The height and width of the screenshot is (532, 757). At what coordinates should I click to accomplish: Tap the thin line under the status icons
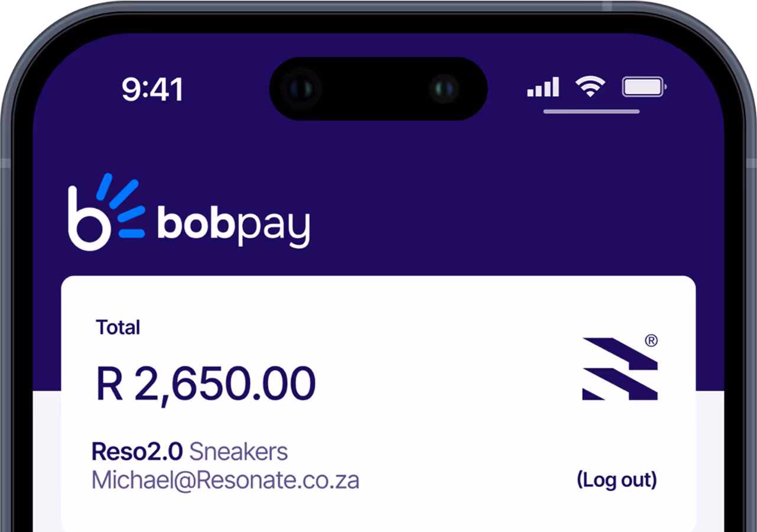point(592,111)
